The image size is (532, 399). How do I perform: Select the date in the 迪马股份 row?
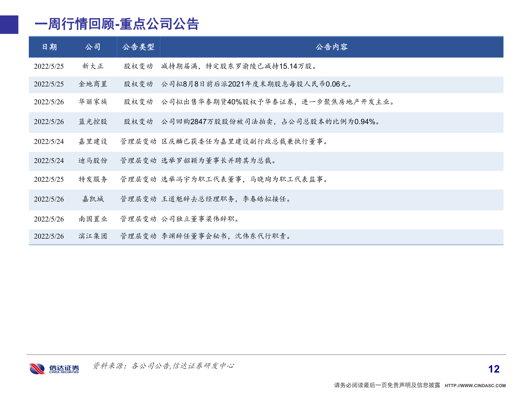[x=49, y=161]
